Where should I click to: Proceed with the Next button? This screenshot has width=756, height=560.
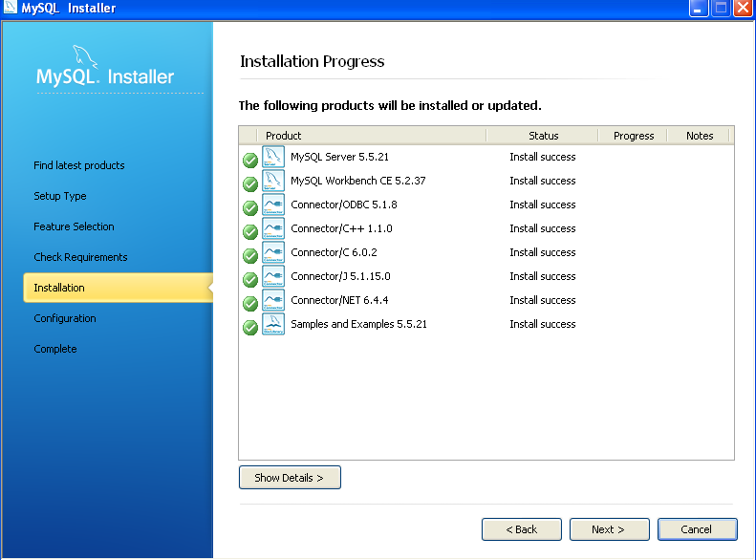click(610, 529)
